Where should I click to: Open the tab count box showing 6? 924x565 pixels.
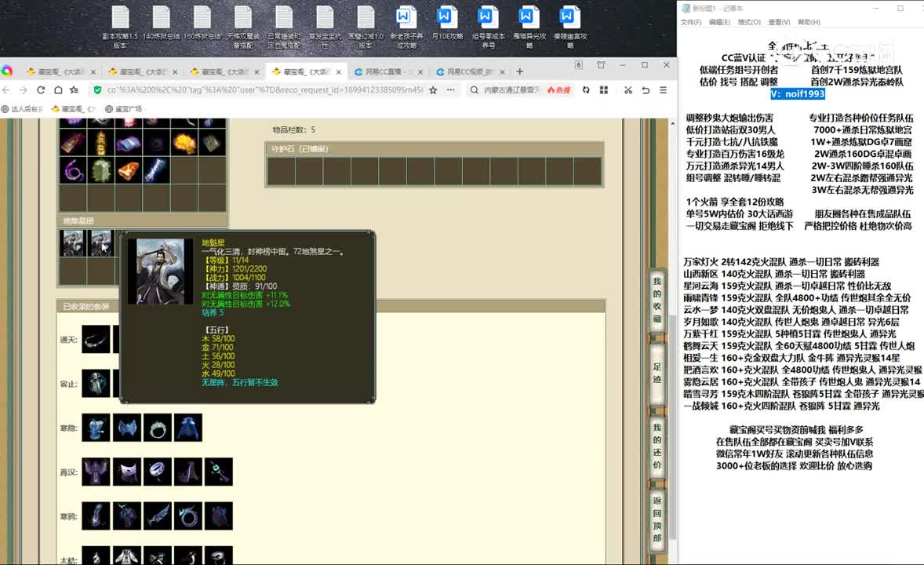[x=579, y=65]
